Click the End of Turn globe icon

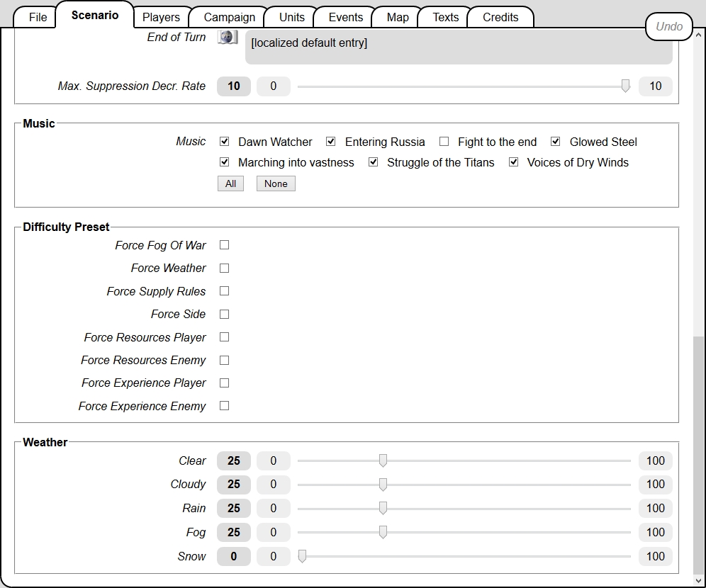click(228, 37)
